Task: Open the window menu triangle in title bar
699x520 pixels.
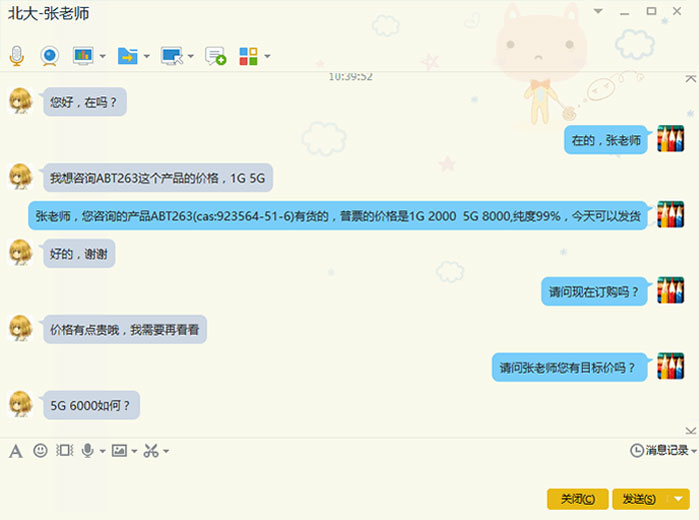Action: pos(598,11)
